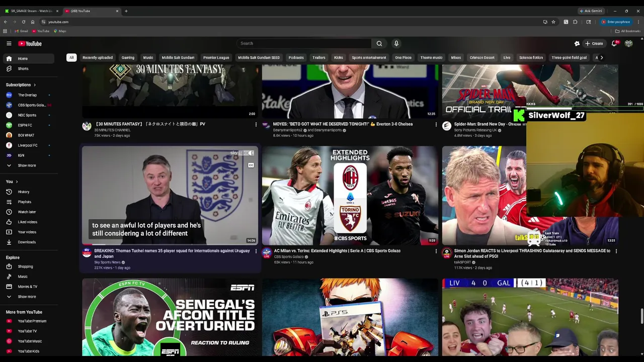Open options menu for Simon Jordan video
Image resolution: width=644 pixels, height=362 pixels.
(616, 251)
